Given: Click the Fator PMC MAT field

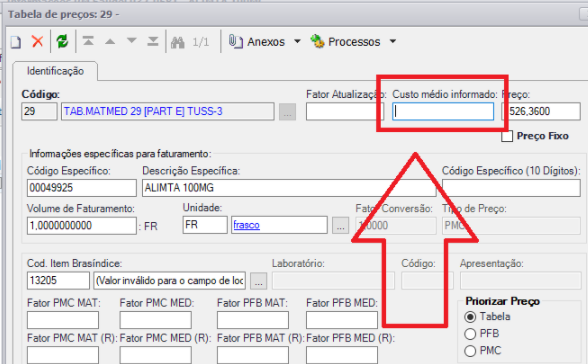Looking at the screenshot, I should pos(63,320).
